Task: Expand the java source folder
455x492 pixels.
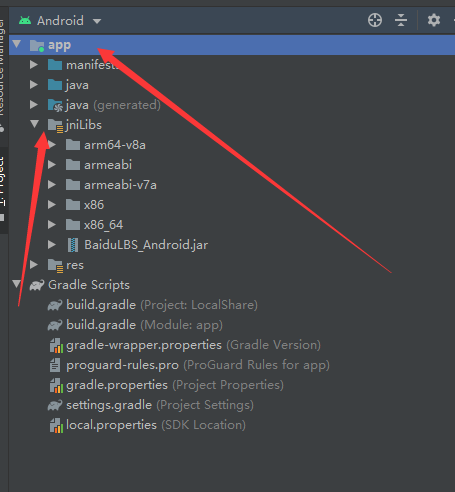Action: (x=34, y=84)
